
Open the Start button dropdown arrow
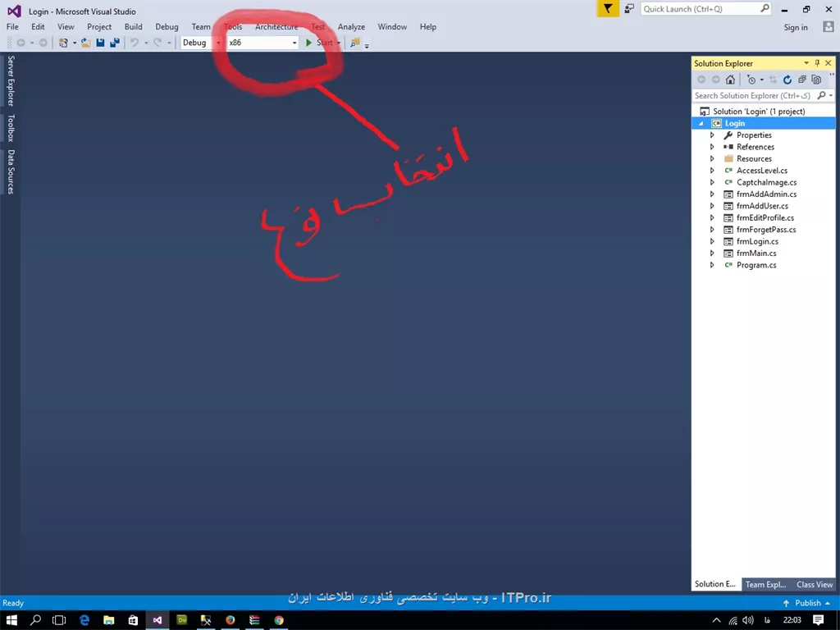(339, 43)
